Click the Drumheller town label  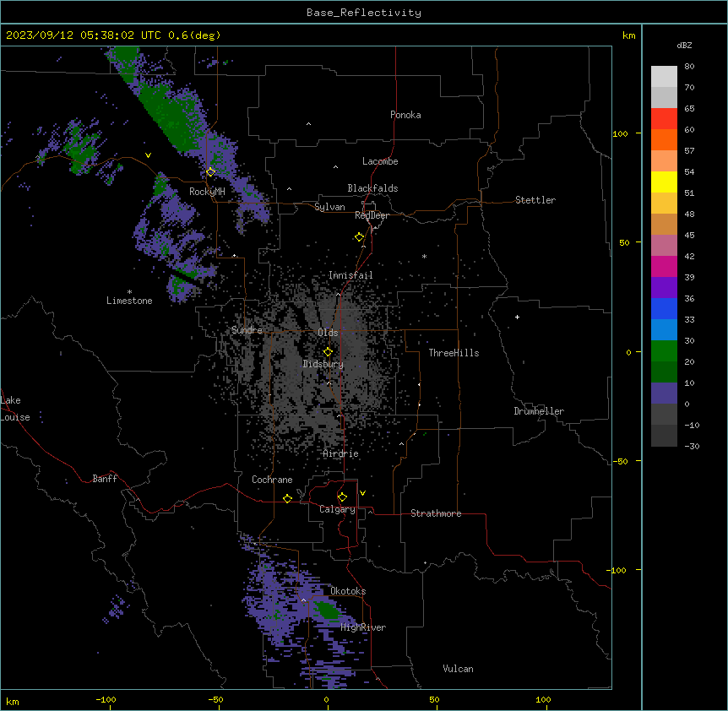point(539,411)
